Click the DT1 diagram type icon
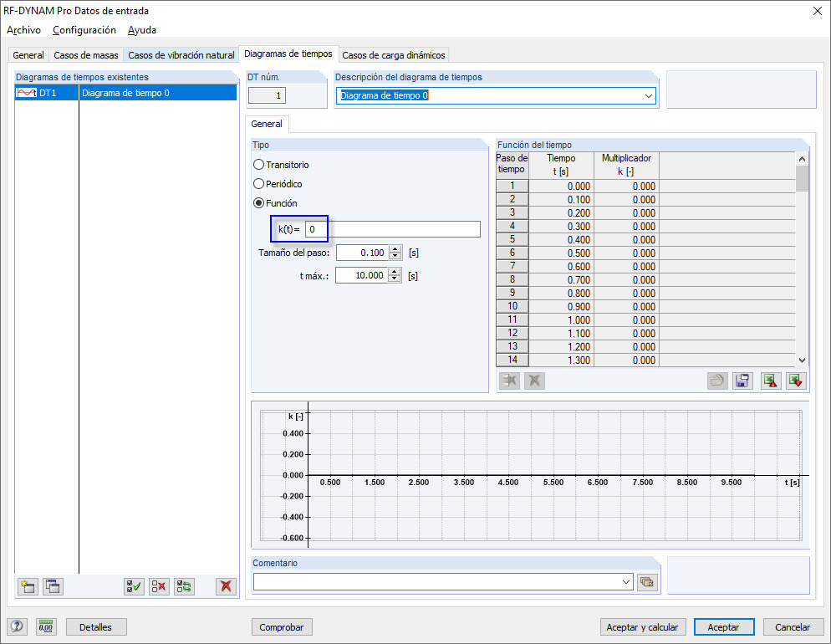Image resolution: width=831 pixels, height=644 pixels. pos(27,93)
